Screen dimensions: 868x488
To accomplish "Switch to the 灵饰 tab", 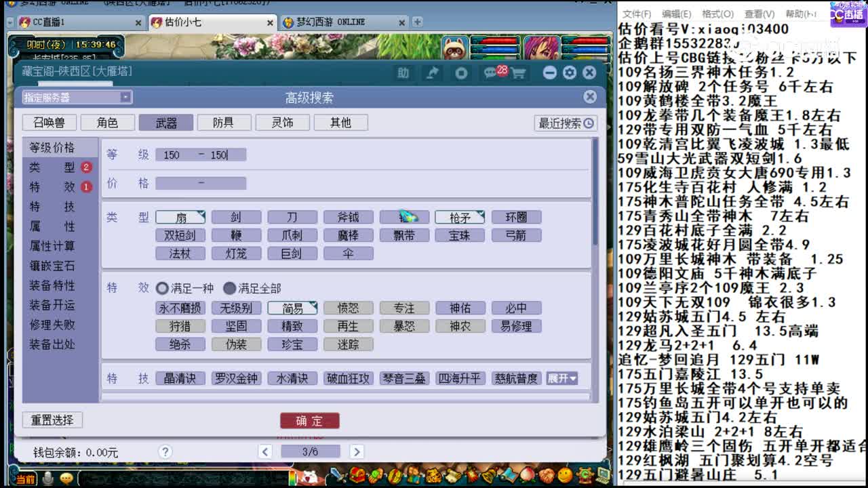I will (282, 123).
